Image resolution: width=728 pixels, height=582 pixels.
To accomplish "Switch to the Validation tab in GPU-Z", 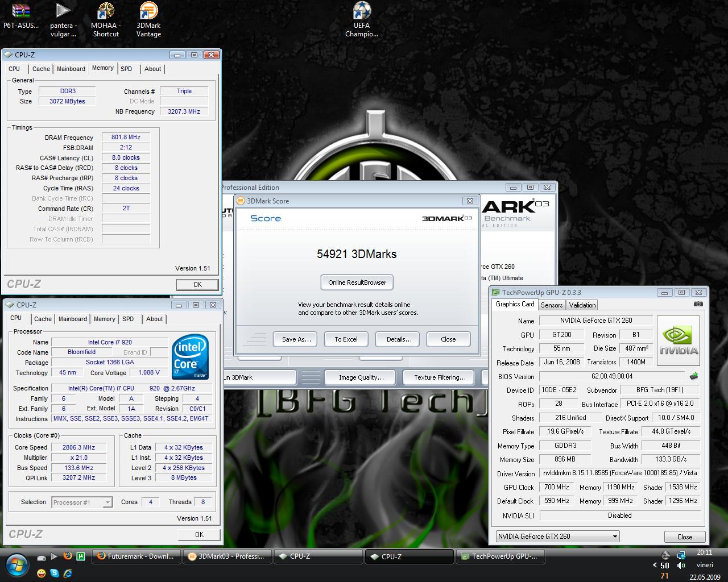I will click(582, 305).
